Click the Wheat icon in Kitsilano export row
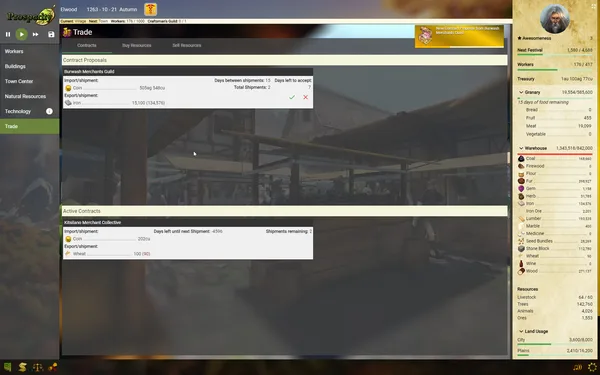Screen dimensions: 600x375 click(x=68, y=254)
